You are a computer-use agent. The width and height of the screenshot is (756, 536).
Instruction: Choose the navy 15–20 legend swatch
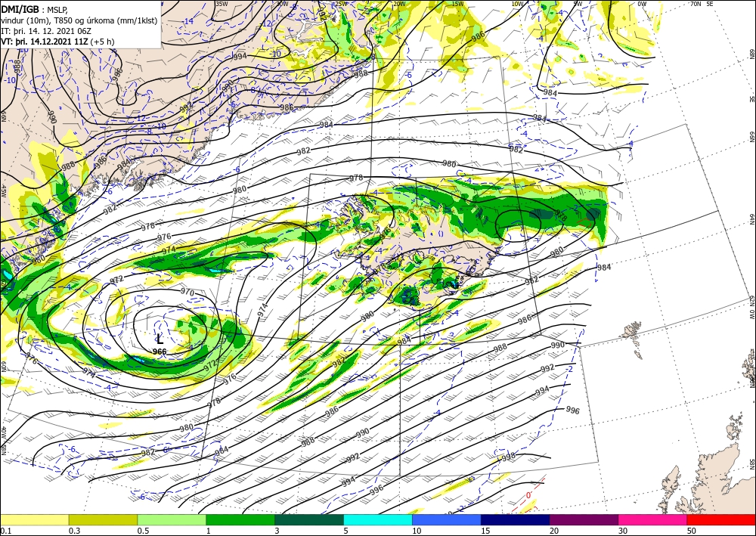(516, 519)
